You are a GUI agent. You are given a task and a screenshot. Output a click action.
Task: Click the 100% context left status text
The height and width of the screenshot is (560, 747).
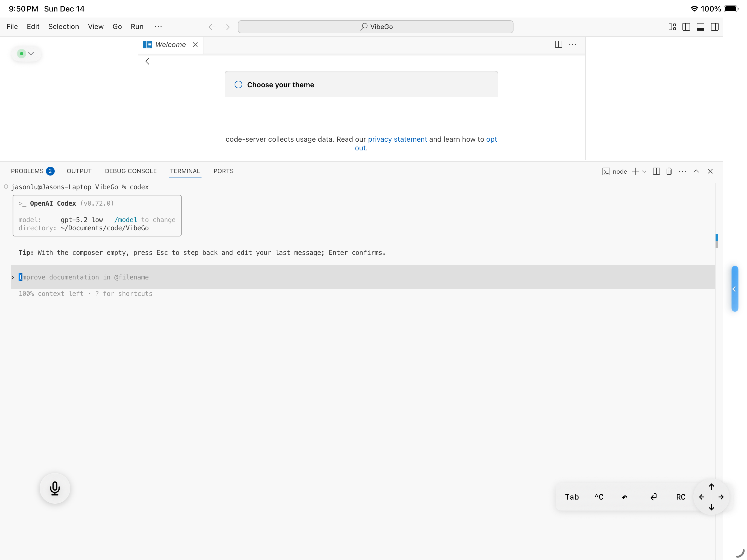(x=51, y=293)
